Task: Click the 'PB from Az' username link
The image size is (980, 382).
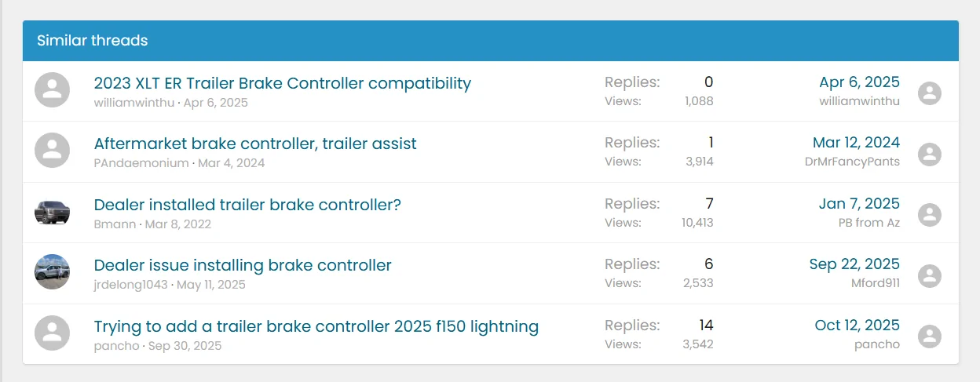Action: [x=868, y=223]
